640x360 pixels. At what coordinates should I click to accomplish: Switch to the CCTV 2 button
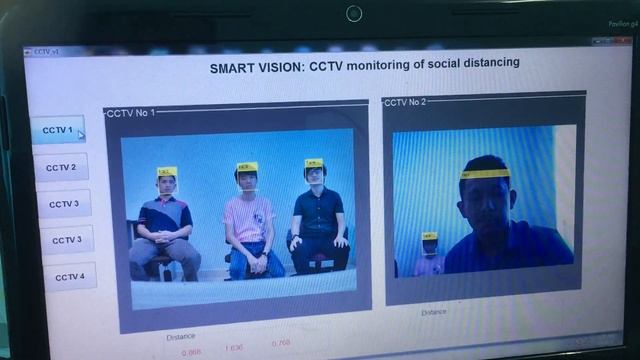click(x=61, y=167)
